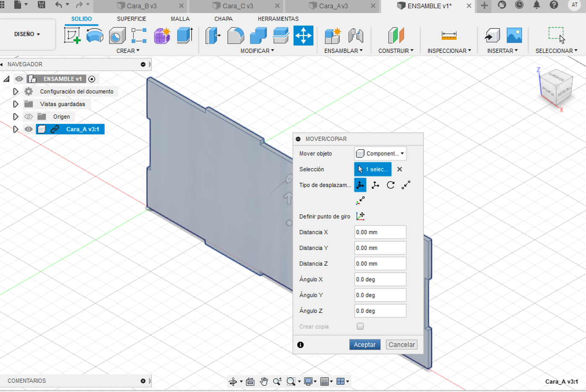
Task: Expand the Cara_A v3:1 tree node
Action: [16, 129]
